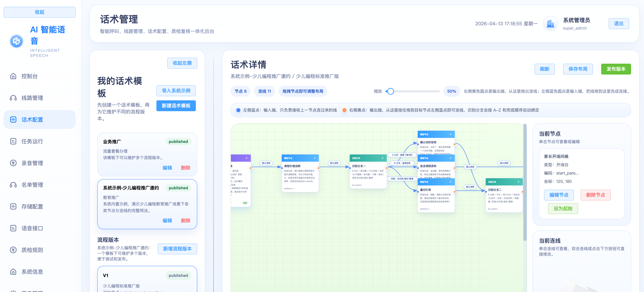This screenshot has width=644, height=292.
Task: Click the AI 智能语音 logo icon
Action: coord(16,41)
